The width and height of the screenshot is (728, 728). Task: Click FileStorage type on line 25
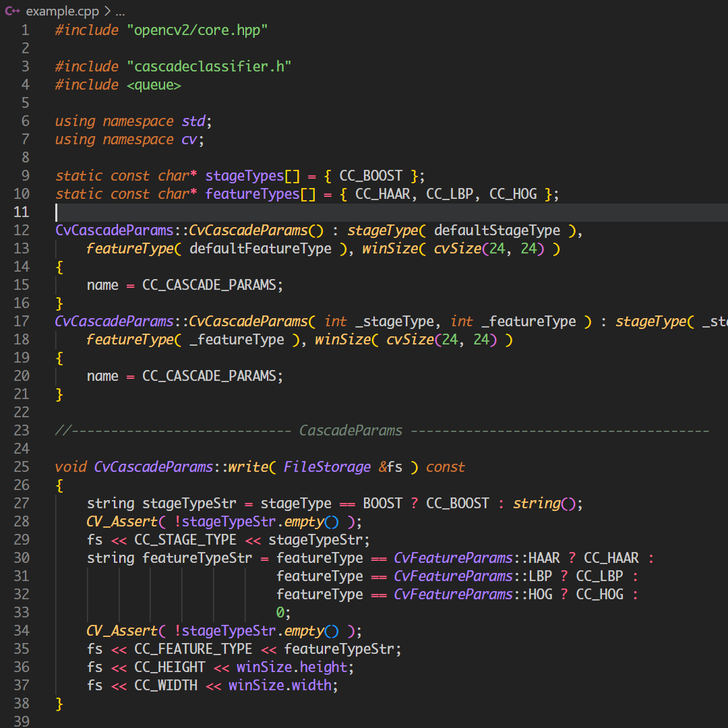click(x=327, y=466)
